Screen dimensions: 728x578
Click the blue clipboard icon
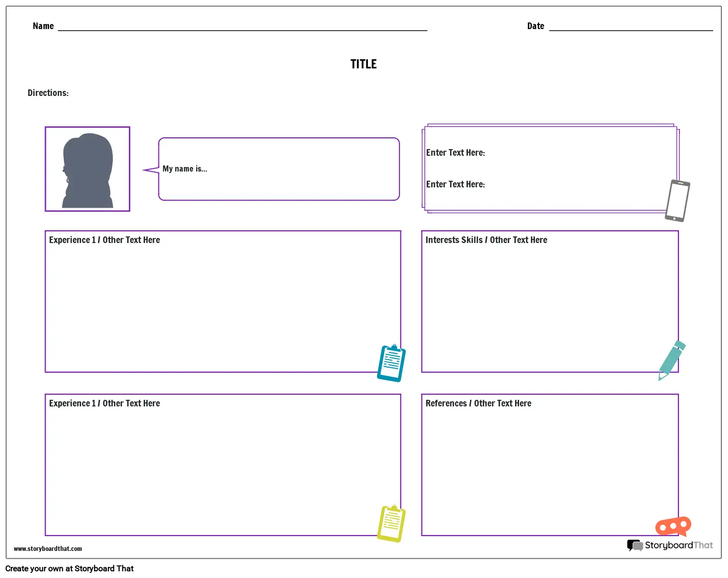click(x=391, y=363)
